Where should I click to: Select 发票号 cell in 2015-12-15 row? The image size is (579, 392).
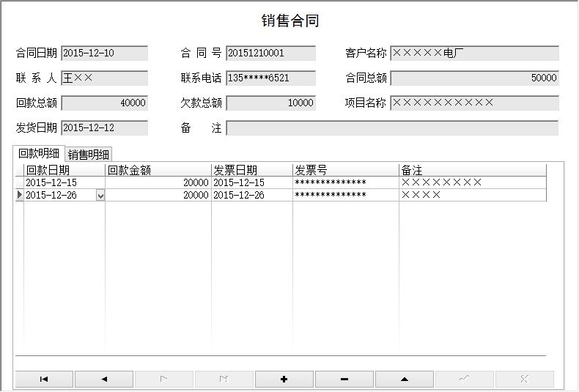click(x=346, y=182)
